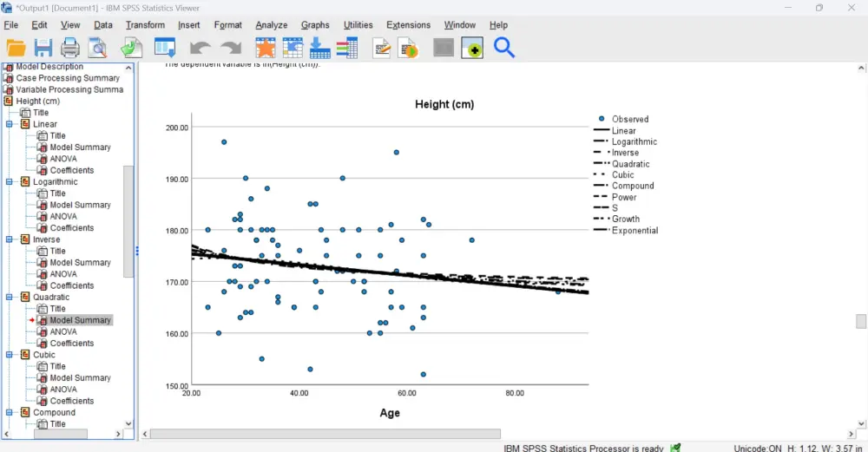Select ANOVA under Linear
This screenshot has height=452, width=868.
click(x=63, y=159)
